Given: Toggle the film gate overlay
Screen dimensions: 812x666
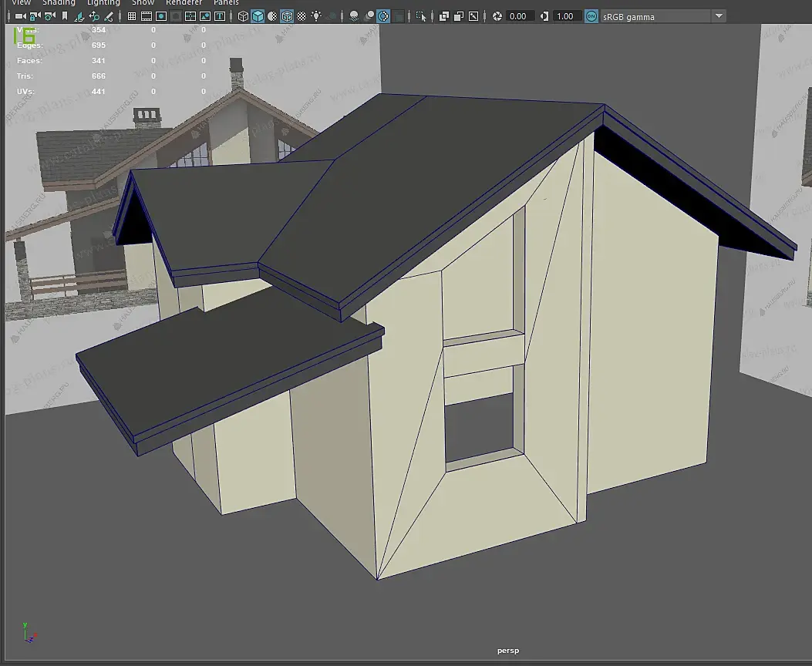Looking at the screenshot, I should [x=147, y=16].
